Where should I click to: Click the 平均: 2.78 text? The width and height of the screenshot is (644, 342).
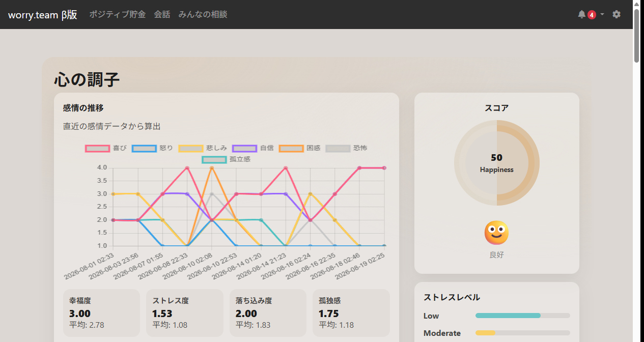87,325
